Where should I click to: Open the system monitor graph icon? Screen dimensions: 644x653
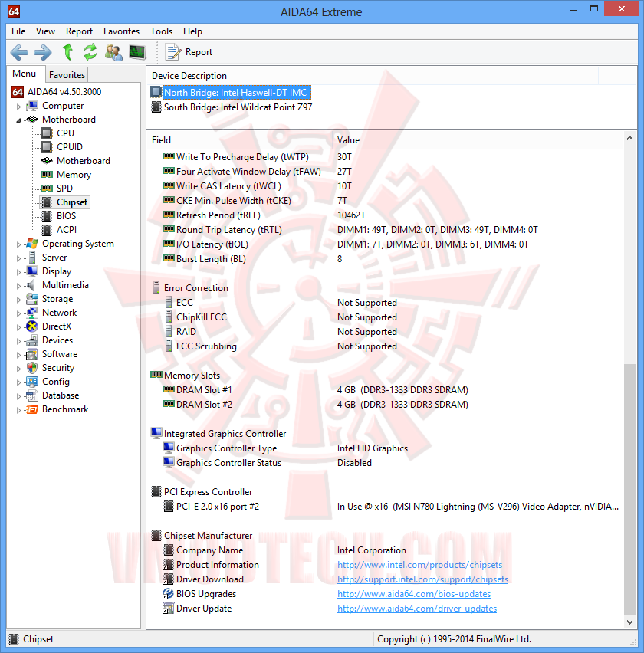click(137, 52)
